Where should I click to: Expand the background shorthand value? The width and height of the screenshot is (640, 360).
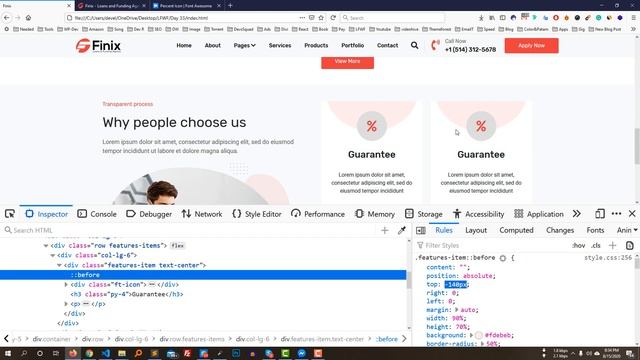point(471,335)
